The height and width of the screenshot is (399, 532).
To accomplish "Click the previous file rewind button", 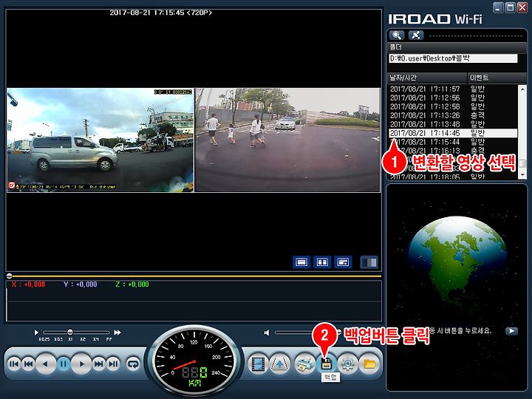I will [x=29, y=364].
